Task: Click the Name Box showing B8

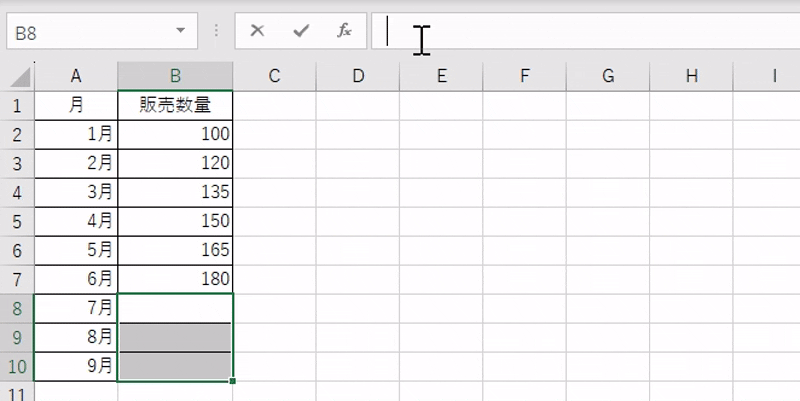Action: (x=102, y=31)
